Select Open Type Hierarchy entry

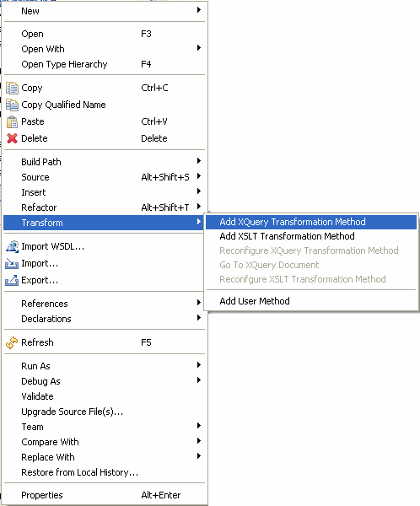coord(105,64)
